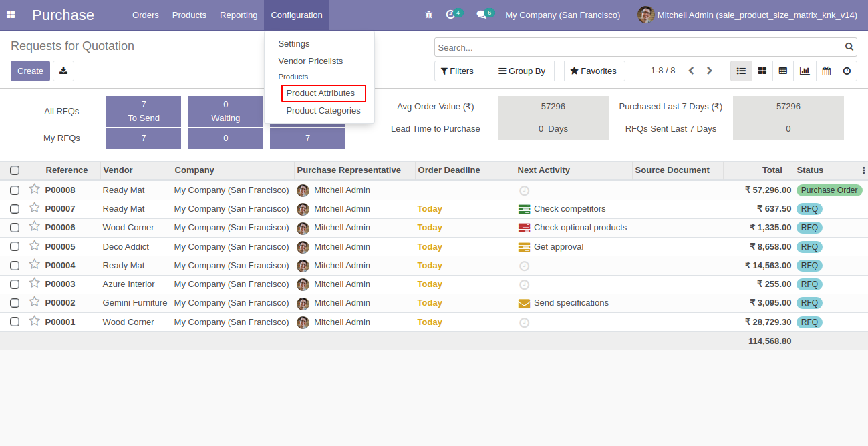
Task: Select checkbox for P00005
Action: click(15, 247)
